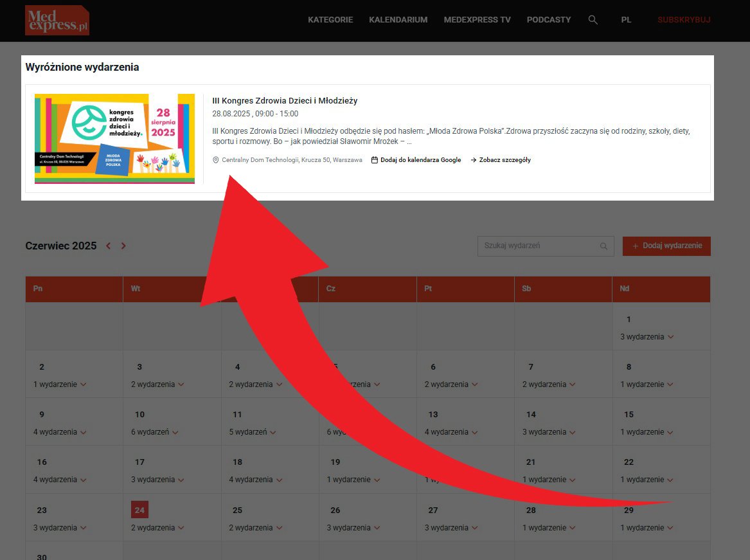The image size is (750, 560).
Task: Open the Medexpress.pl logo homepage
Action: [x=57, y=20]
